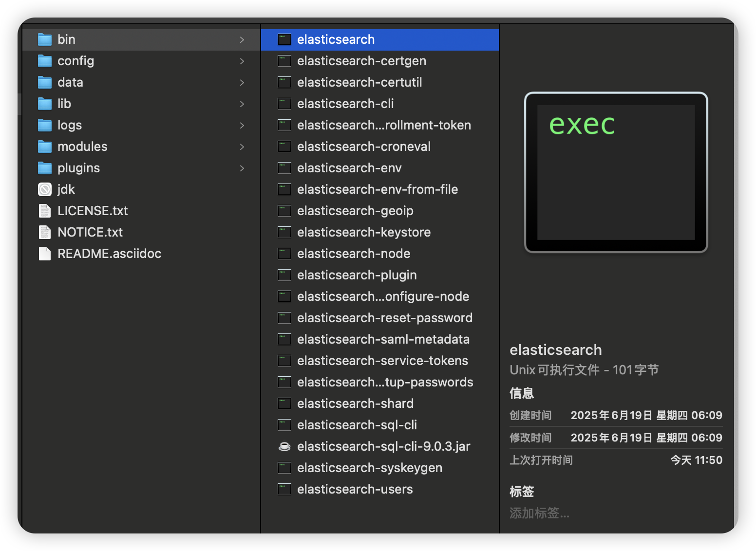This screenshot has height=551, width=756.
Task: Select the elasticsearch...tup-passwords file name
Action: [385, 382]
